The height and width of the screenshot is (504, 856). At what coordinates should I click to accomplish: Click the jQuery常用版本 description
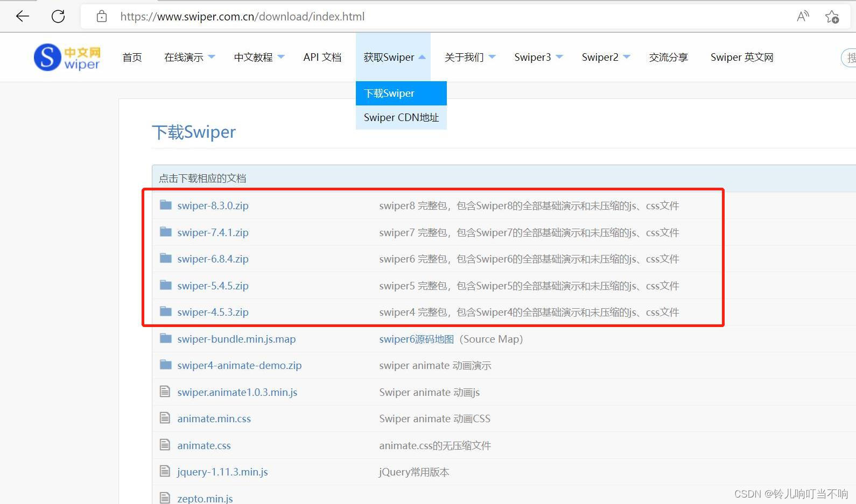414,472
